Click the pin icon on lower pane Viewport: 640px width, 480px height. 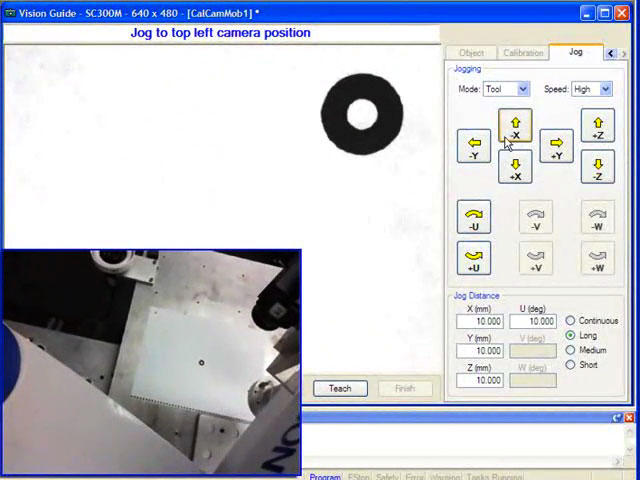pos(618,418)
